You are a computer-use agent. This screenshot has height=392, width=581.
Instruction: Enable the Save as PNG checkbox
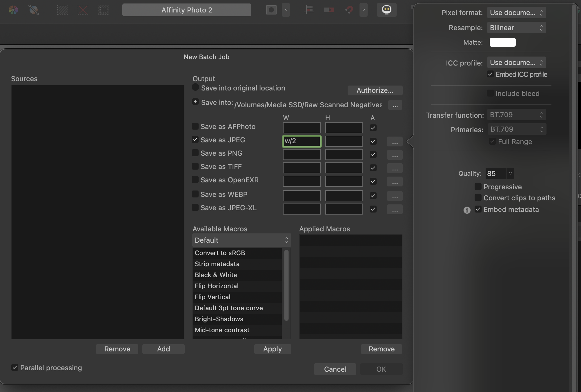195,153
